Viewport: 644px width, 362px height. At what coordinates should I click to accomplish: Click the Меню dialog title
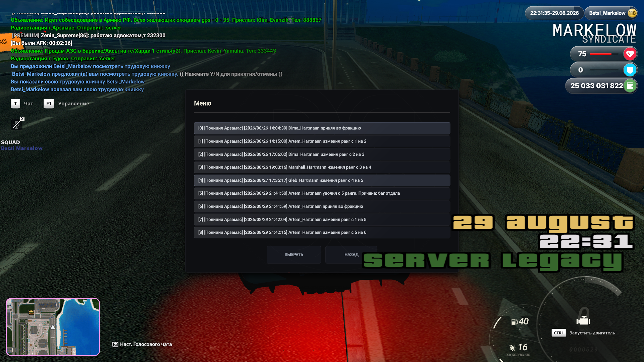pyautogui.click(x=203, y=103)
